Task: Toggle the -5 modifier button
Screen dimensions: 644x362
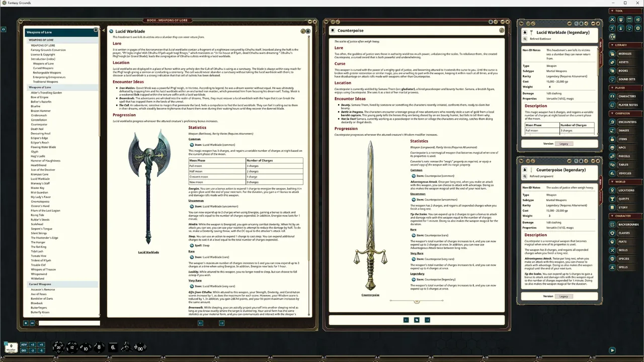Action: (x=41, y=350)
